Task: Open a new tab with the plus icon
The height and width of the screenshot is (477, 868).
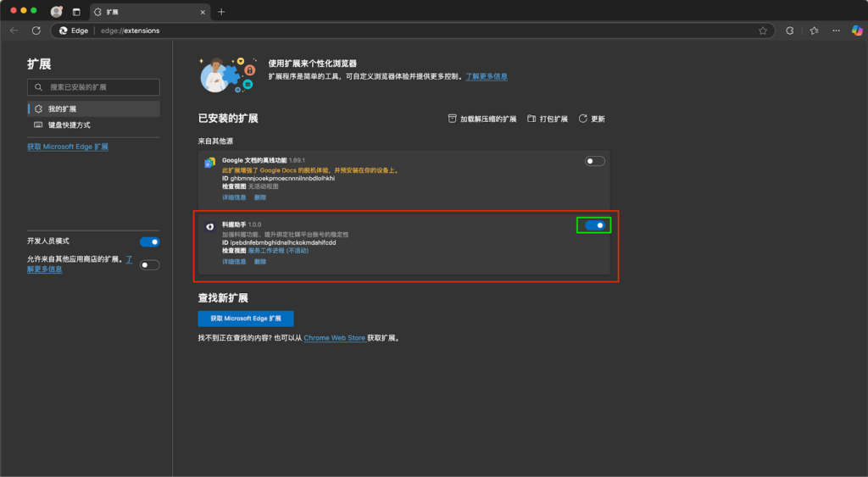Action: point(221,12)
